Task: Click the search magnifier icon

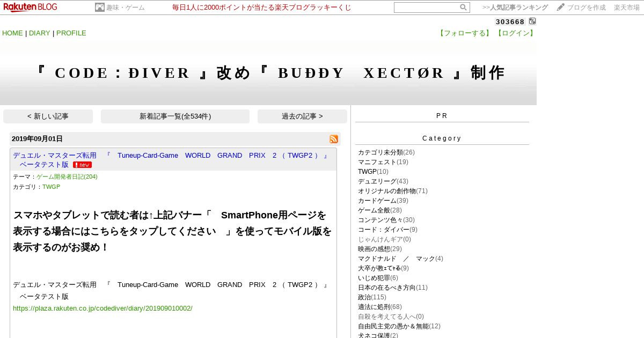Action: point(463,8)
